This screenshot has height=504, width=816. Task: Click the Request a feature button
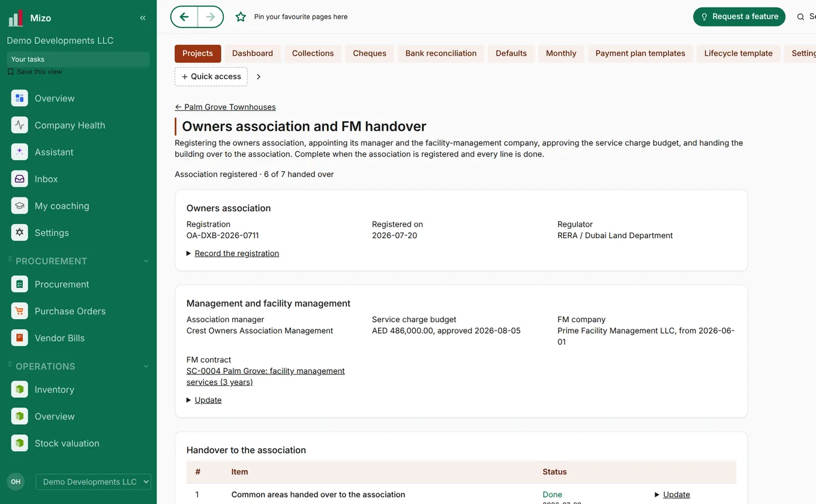739,17
